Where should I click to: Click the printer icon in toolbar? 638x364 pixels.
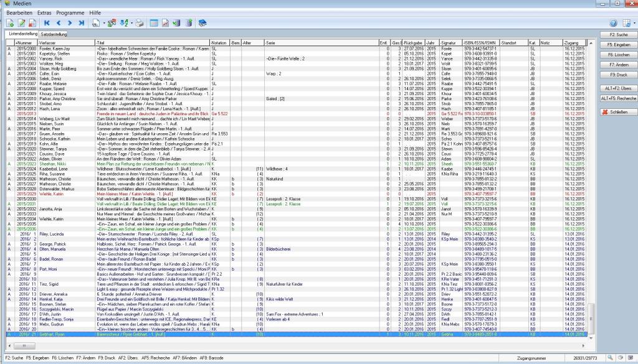tap(140, 23)
